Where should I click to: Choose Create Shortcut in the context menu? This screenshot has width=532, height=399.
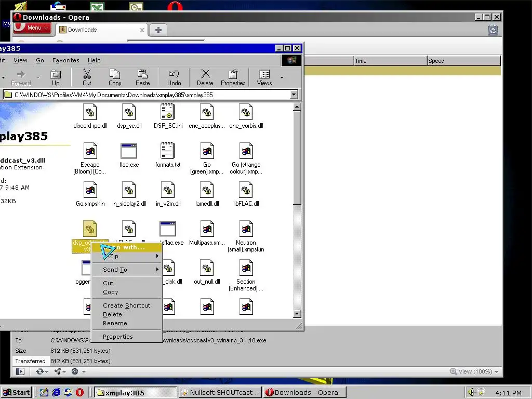click(x=127, y=305)
